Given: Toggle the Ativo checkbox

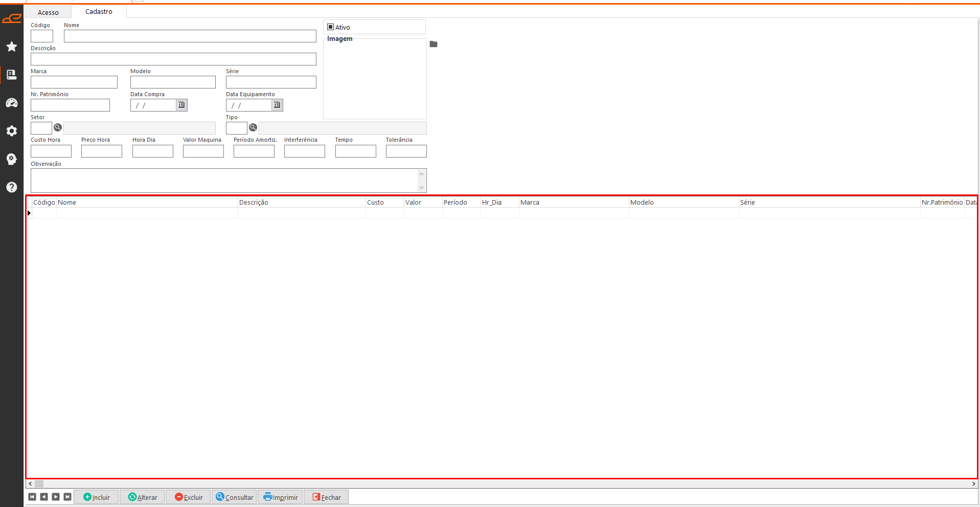Looking at the screenshot, I should pos(331,27).
